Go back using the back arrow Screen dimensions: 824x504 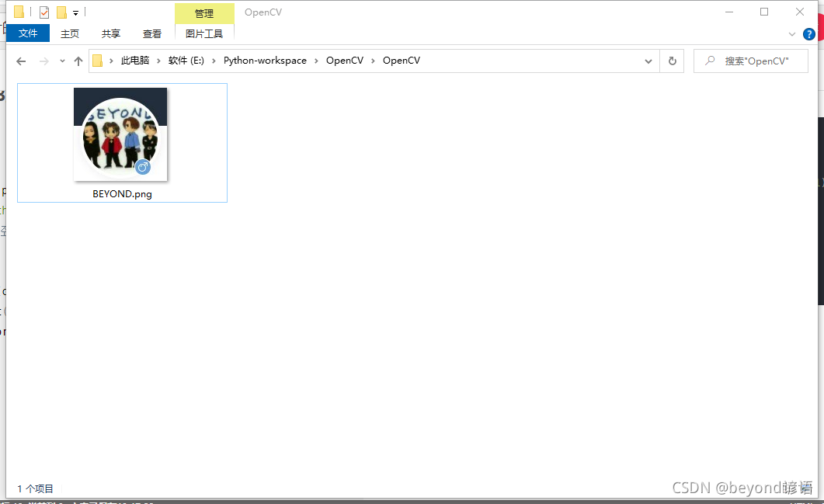(21, 61)
